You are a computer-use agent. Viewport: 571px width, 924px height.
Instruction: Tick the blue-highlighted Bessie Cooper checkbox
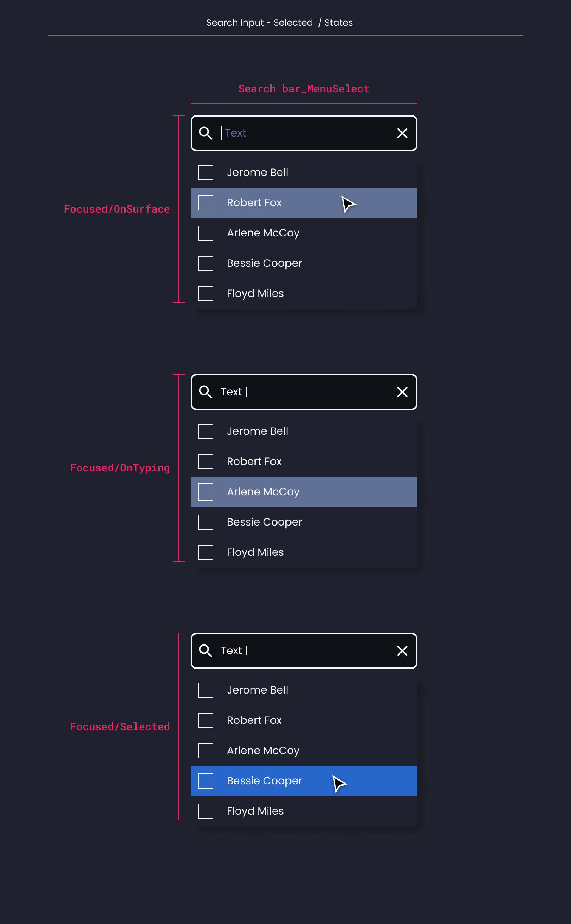(x=206, y=781)
